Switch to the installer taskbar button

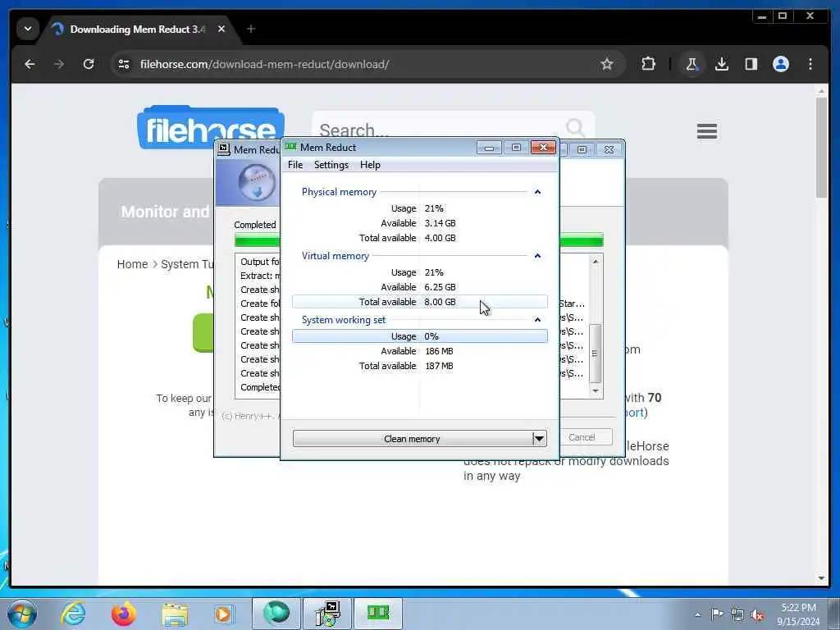point(327,614)
